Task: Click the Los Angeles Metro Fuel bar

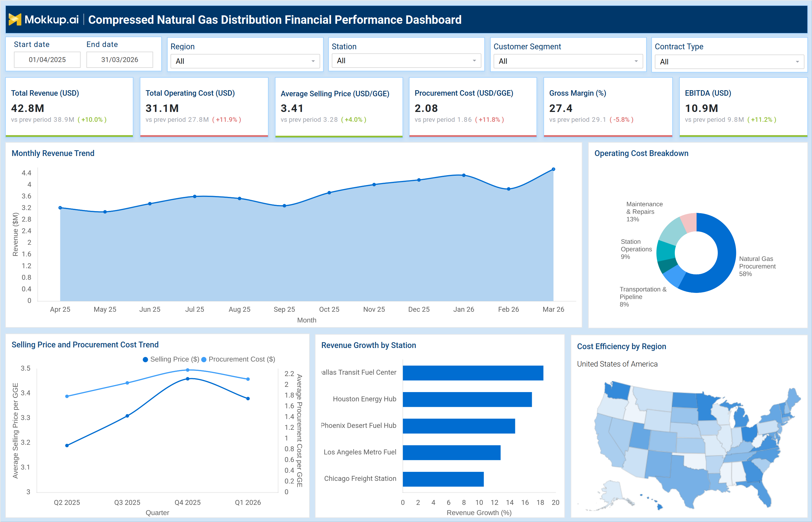Action: click(452, 452)
